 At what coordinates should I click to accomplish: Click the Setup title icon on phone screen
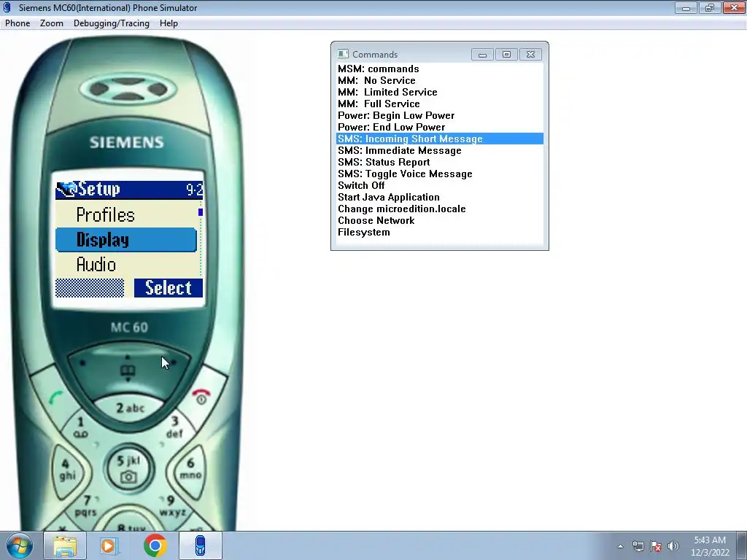click(66, 190)
